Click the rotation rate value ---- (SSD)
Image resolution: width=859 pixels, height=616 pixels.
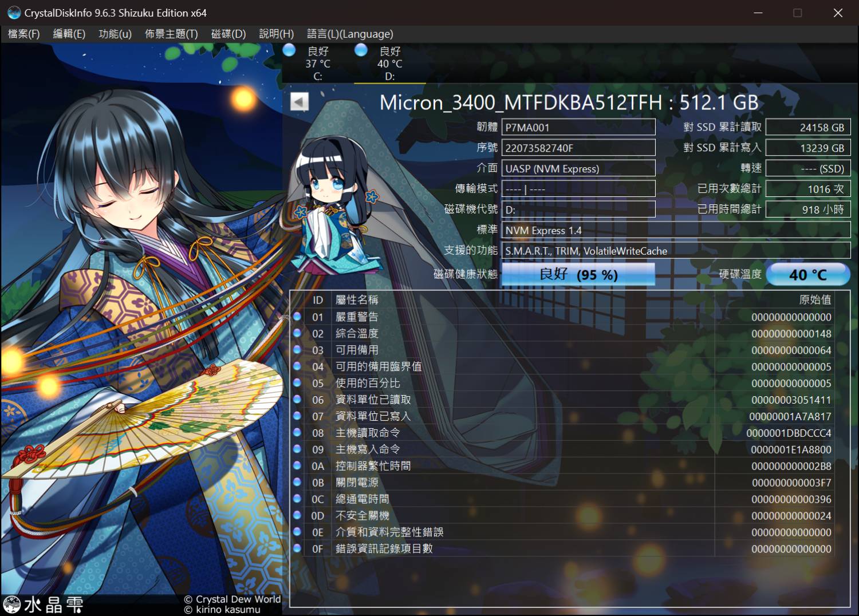[808, 168]
